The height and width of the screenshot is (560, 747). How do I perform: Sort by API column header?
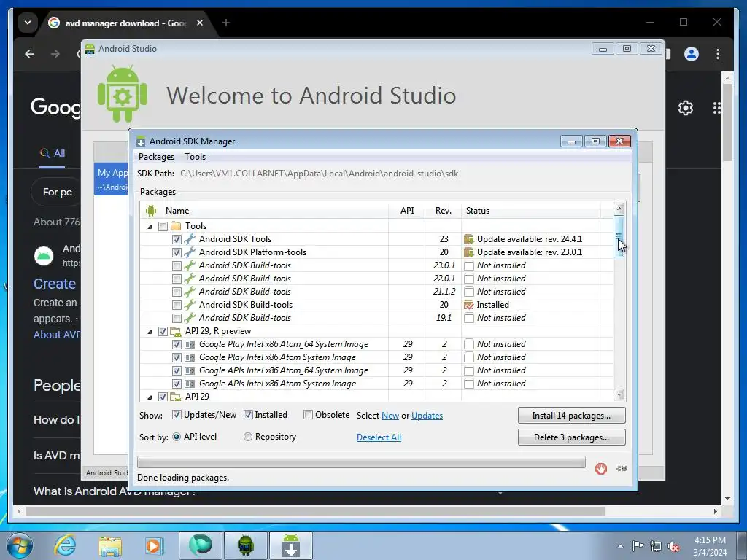click(x=407, y=211)
